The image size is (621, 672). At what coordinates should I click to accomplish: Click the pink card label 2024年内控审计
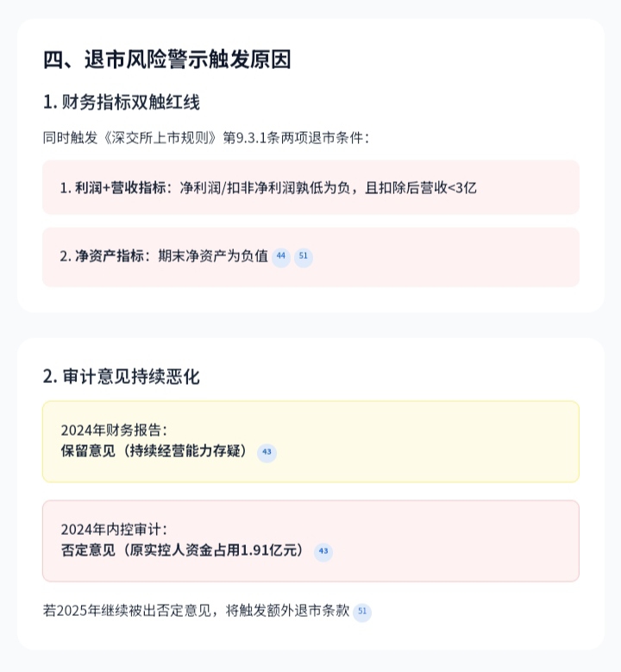tap(114, 529)
